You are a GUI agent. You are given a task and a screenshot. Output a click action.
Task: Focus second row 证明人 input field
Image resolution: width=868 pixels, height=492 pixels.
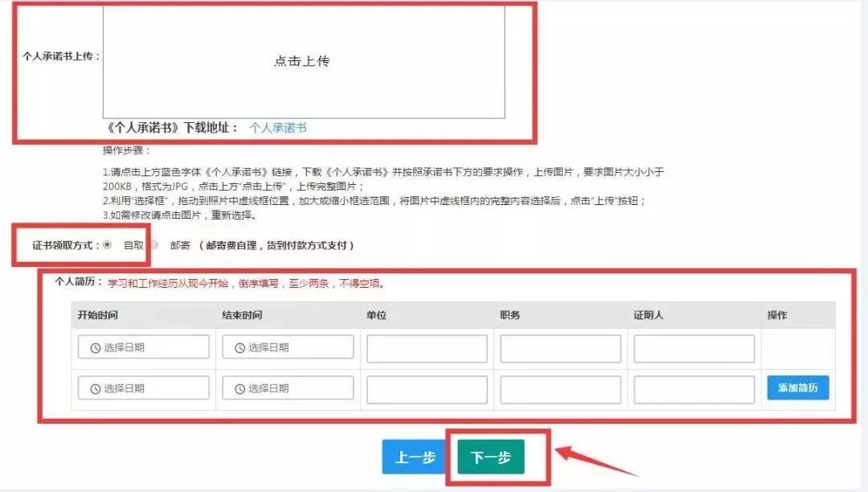694,390
